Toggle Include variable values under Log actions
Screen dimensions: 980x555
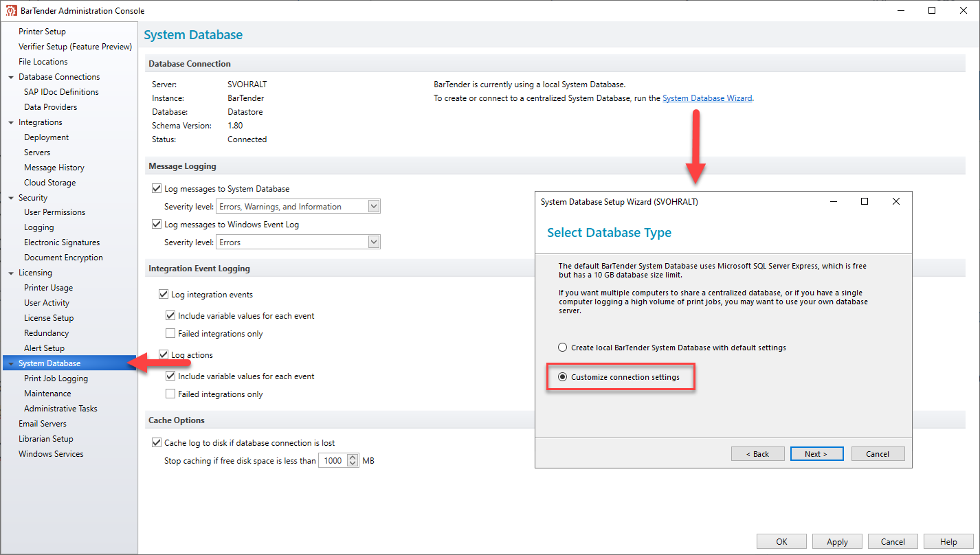click(170, 376)
